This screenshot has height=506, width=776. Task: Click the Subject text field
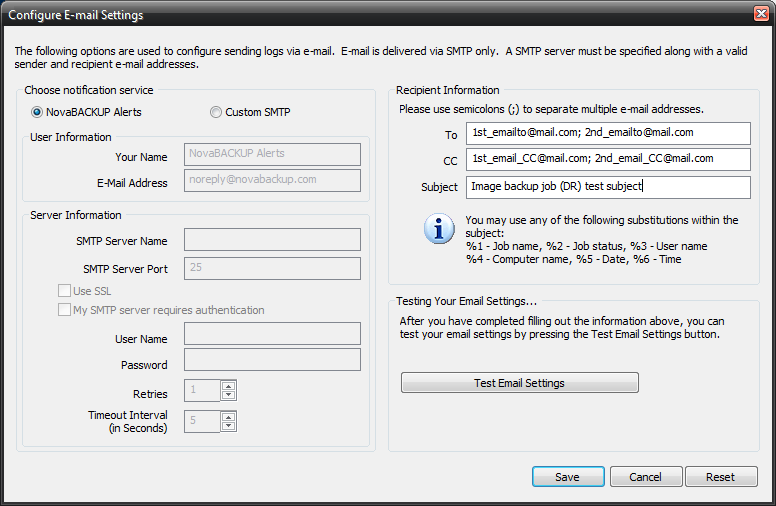(608, 187)
